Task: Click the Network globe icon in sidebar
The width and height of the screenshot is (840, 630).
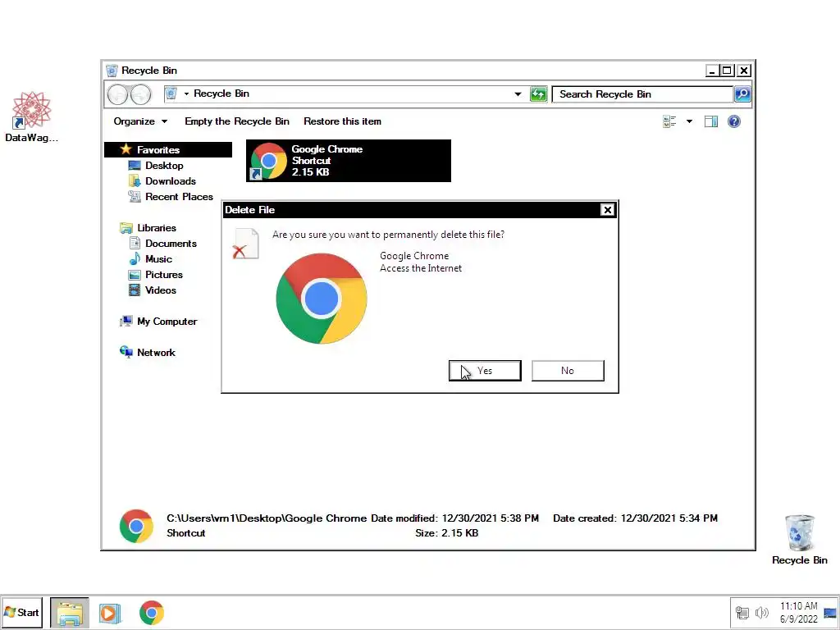Action: (126, 352)
